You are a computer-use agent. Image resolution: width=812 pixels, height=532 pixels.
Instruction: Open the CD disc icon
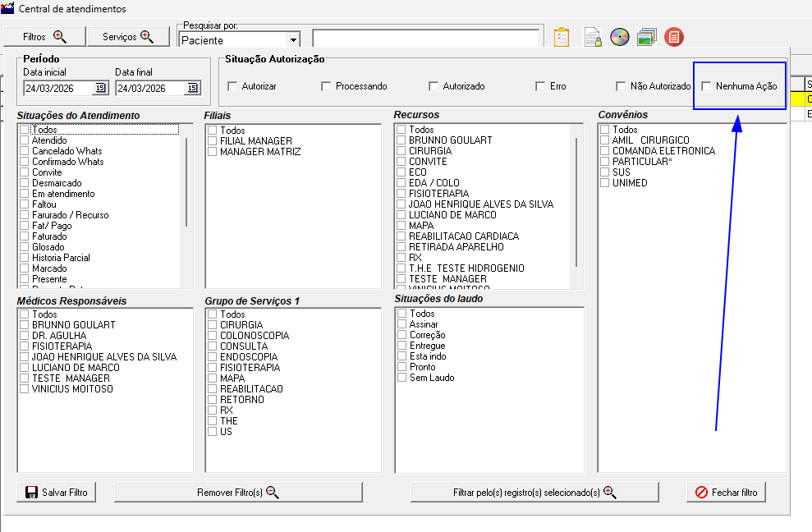click(619, 37)
